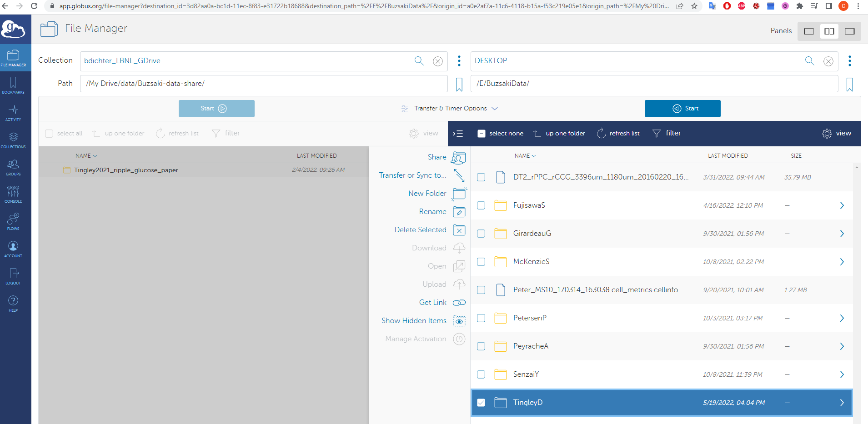This screenshot has width=868, height=424.
Task: Select the Tingley2021_ripple_glucose_paper folder
Action: [x=204, y=170]
